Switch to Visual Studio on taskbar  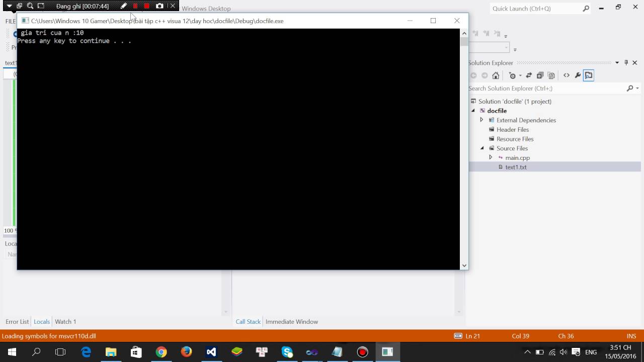click(x=212, y=352)
